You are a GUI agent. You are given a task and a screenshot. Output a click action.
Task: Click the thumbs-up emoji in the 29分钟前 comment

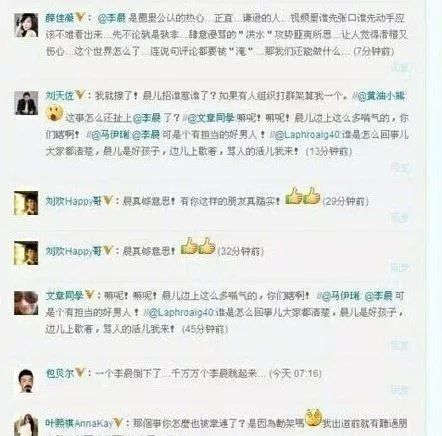303,196
